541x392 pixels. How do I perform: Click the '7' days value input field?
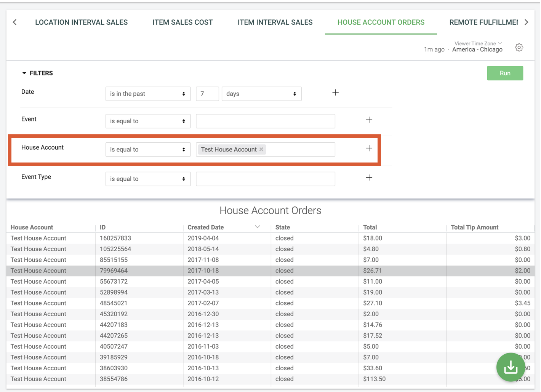207,94
